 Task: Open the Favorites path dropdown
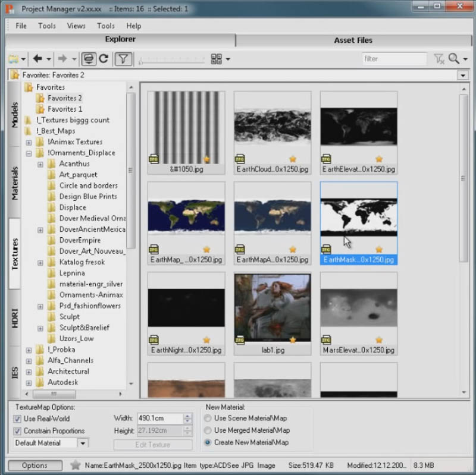464,75
